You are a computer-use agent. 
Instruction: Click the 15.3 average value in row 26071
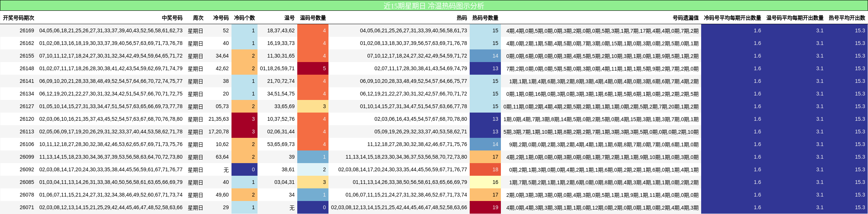[x=860, y=207]
